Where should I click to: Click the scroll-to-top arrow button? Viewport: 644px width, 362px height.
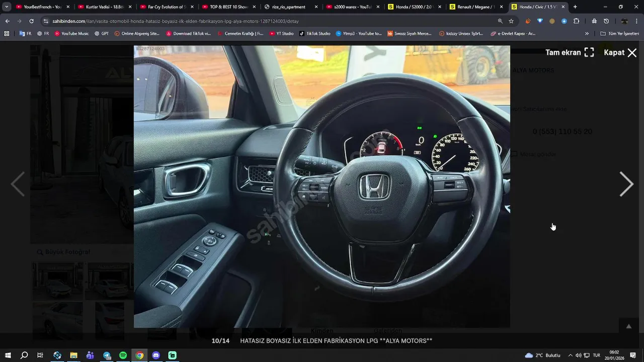[628, 326]
